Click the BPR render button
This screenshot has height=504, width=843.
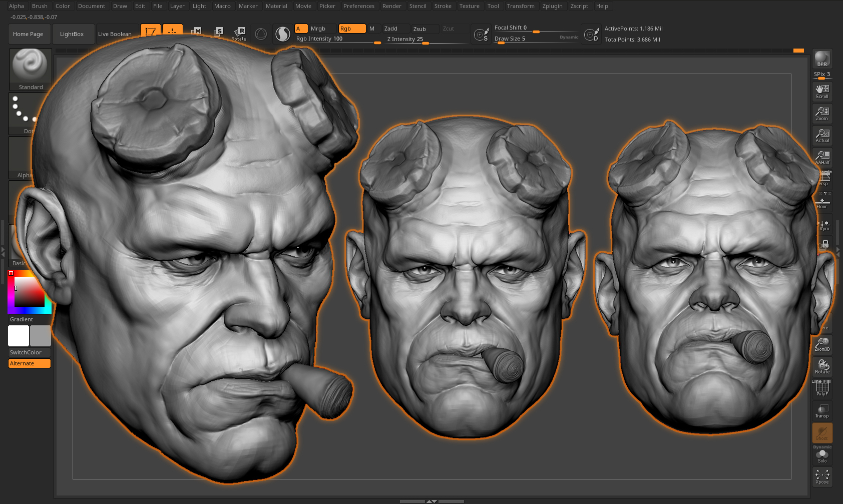(822, 59)
